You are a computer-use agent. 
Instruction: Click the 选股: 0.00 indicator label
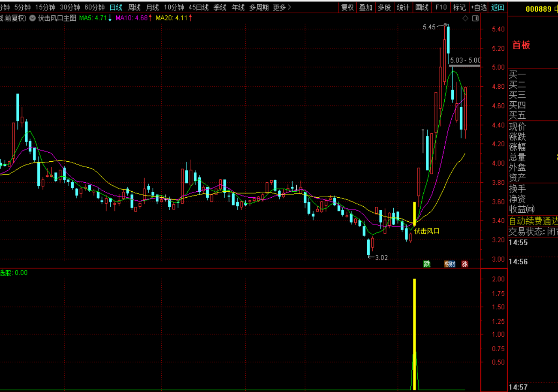pos(14,273)
